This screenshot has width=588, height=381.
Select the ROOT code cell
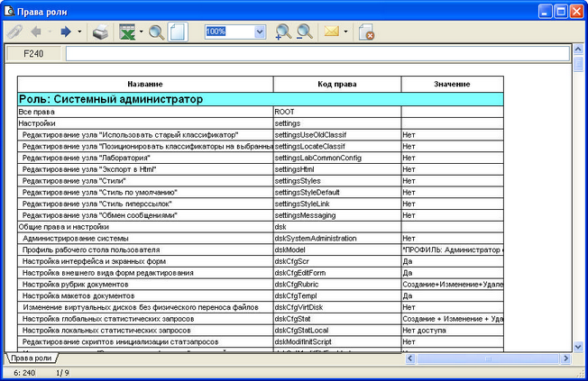click(337, 112)
